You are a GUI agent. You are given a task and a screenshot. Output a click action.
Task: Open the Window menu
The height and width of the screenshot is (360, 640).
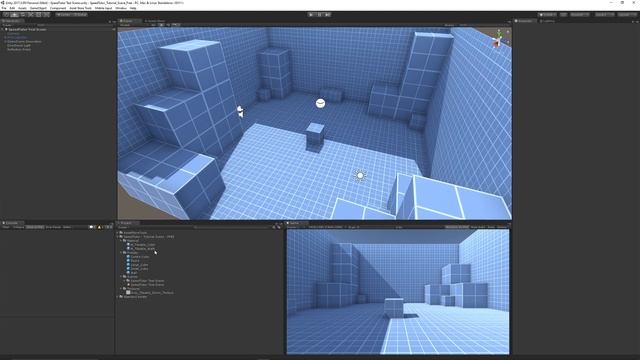[121, 8]
